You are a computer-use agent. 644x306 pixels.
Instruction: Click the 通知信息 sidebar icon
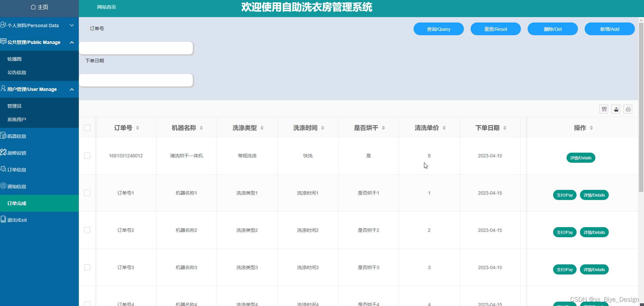click(3, 186)
